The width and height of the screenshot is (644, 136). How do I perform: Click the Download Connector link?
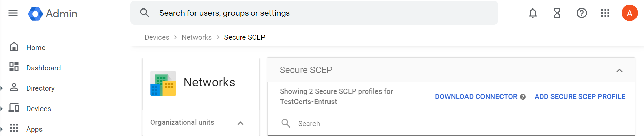(x=476, y=97)
